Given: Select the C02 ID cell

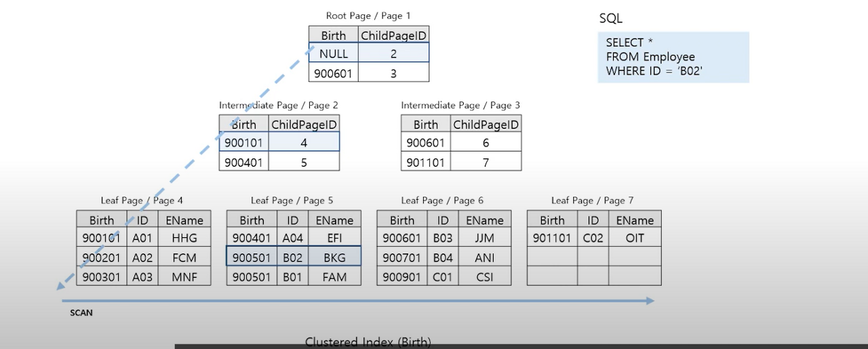Looking at the screenshot, I should tap(593, 238).
